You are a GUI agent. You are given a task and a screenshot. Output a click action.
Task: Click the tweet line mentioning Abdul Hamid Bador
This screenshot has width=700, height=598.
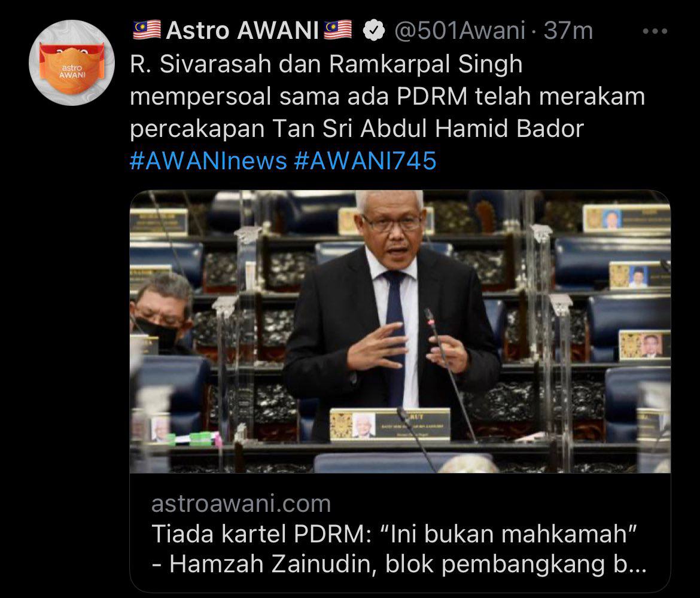(x=357, y=129)
